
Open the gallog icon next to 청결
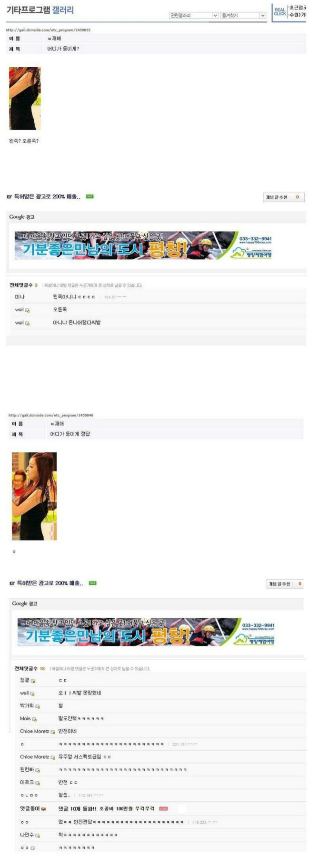tap(33, 681)
